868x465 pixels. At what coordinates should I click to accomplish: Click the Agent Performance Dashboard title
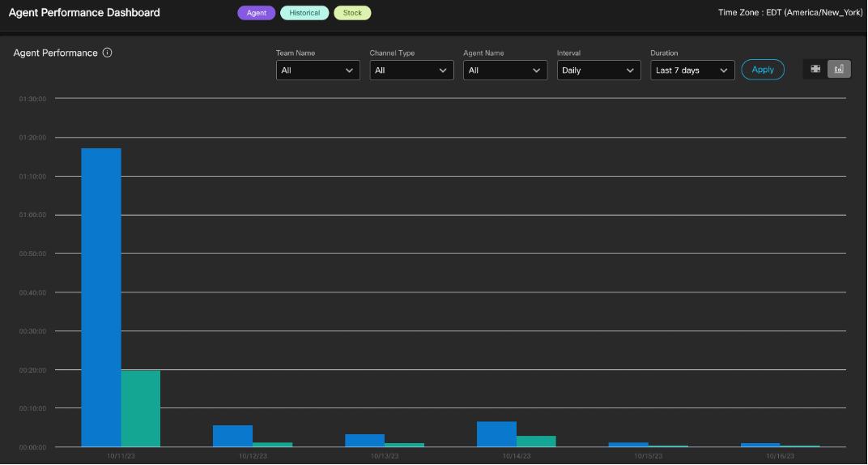click(x=84, y=13)
